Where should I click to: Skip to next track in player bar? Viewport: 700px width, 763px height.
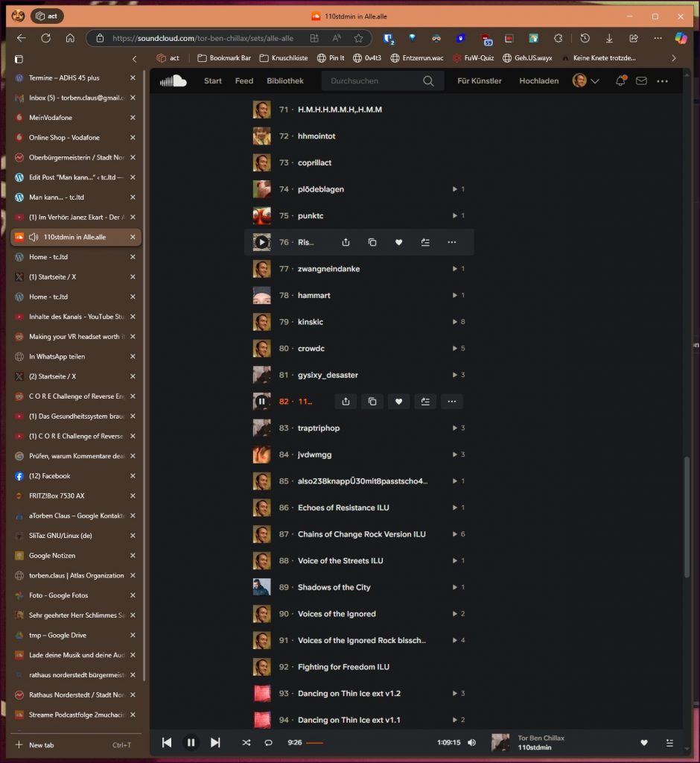coord(215,743)
